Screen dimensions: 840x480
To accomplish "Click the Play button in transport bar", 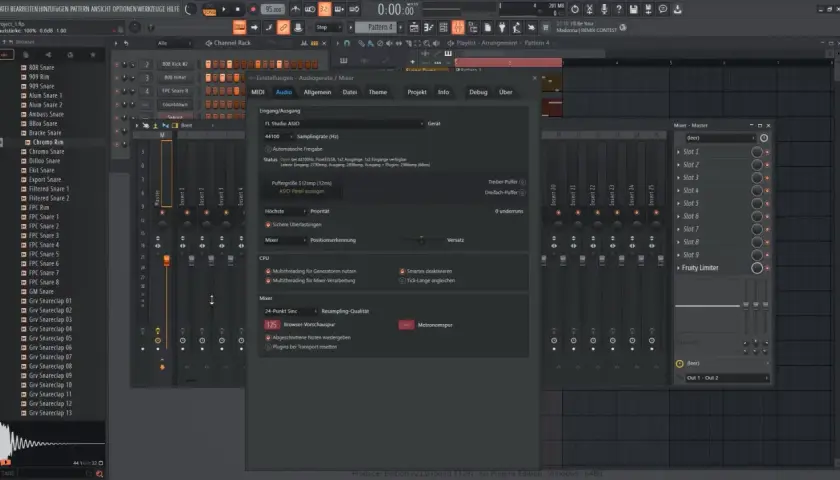I will click(x=224, y=9).
